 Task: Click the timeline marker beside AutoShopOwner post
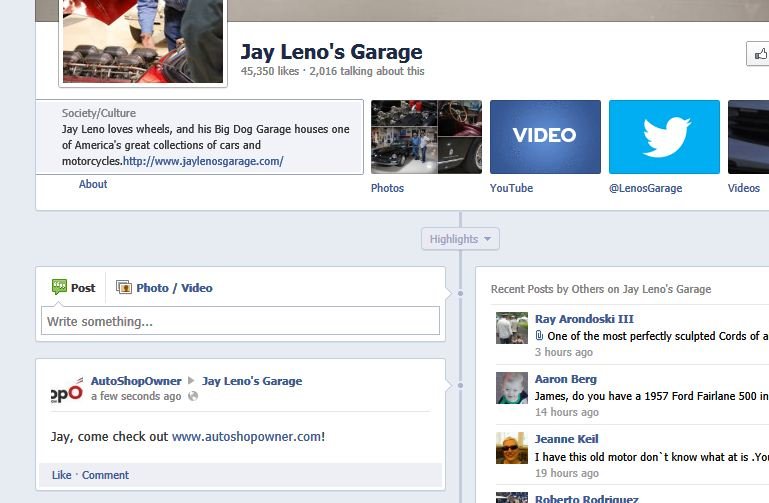[460, 385]
